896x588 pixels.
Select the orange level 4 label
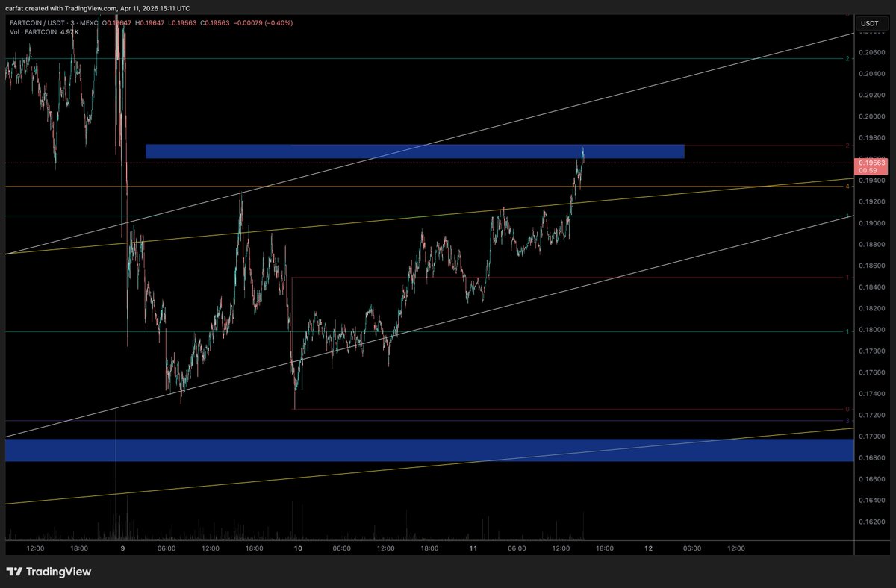click(x=847, y=186)
